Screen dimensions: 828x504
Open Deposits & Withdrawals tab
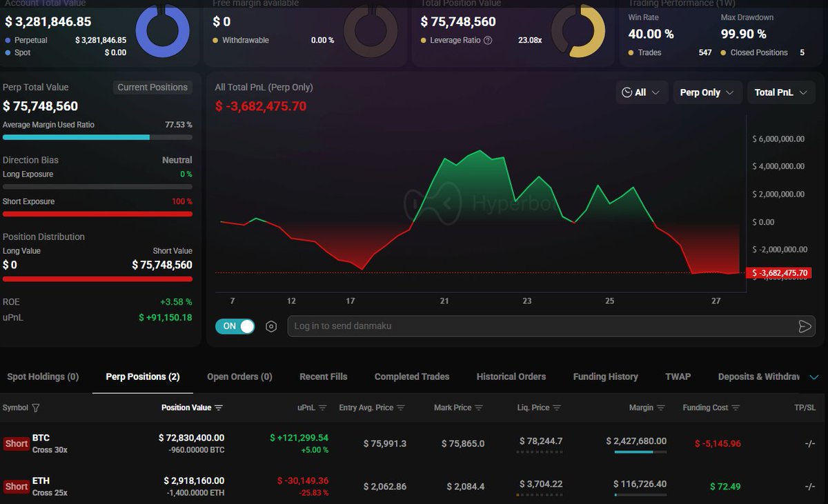tap(758, 376)
